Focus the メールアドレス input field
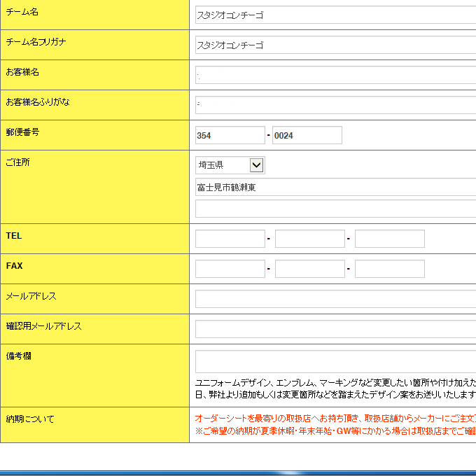This screenshot has height=476, width=476. [x=335, y=299]
